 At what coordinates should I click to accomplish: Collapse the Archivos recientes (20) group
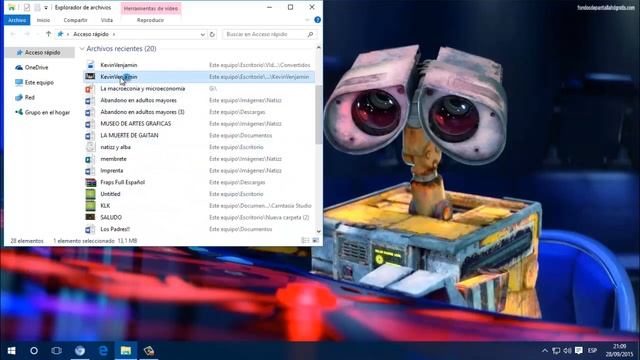click(82, 49)
